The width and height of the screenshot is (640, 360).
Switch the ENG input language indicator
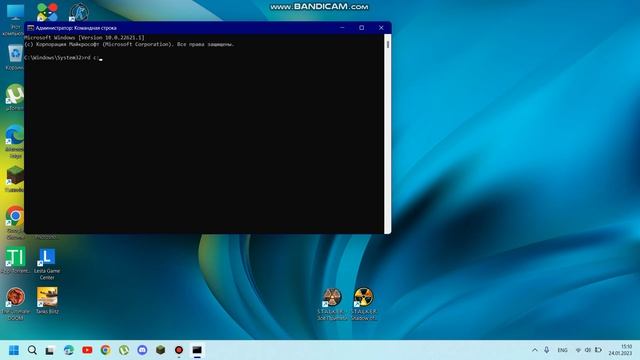pos(562,350)
